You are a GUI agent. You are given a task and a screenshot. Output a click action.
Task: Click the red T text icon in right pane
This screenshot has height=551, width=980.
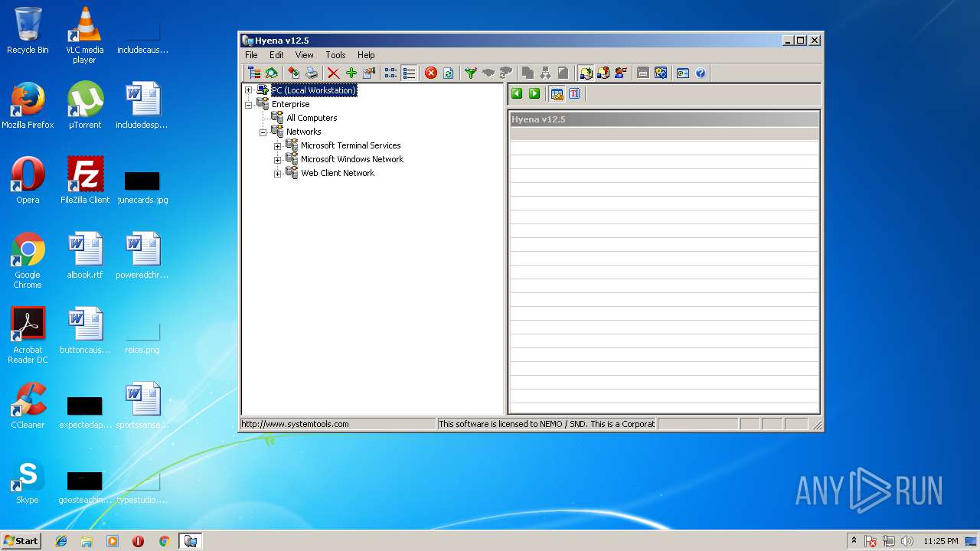coord(574,93)
